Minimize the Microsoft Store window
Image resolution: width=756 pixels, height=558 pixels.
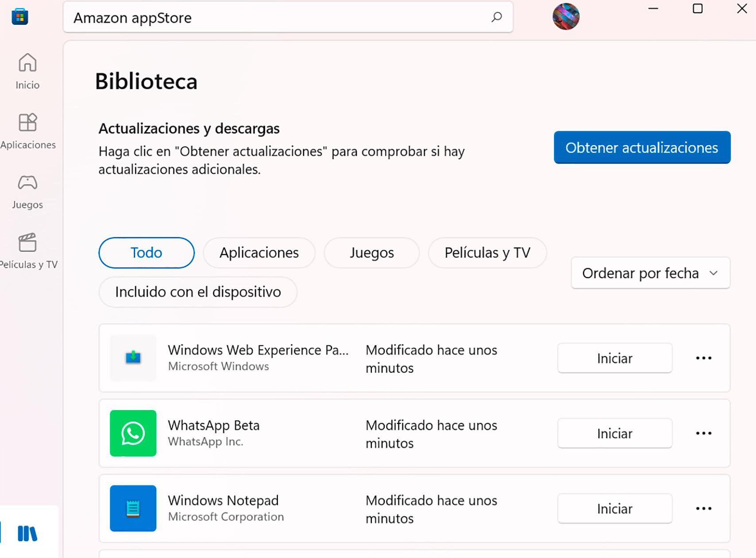tap(653, 8)
